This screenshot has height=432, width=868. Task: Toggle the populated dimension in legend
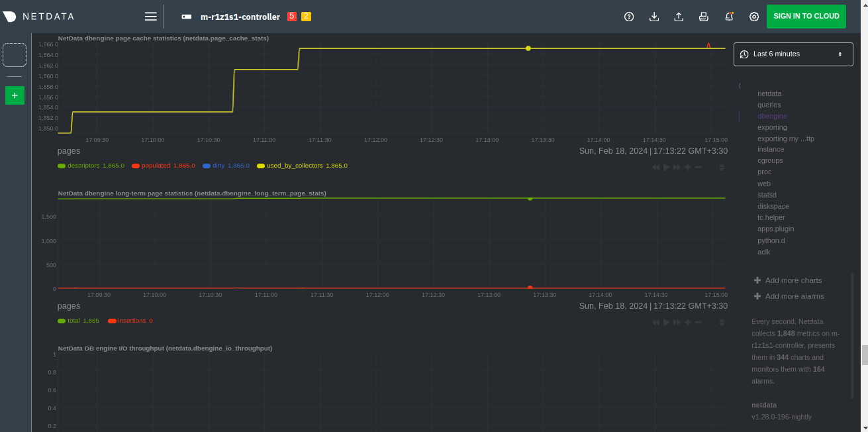(x=158, y=166)
